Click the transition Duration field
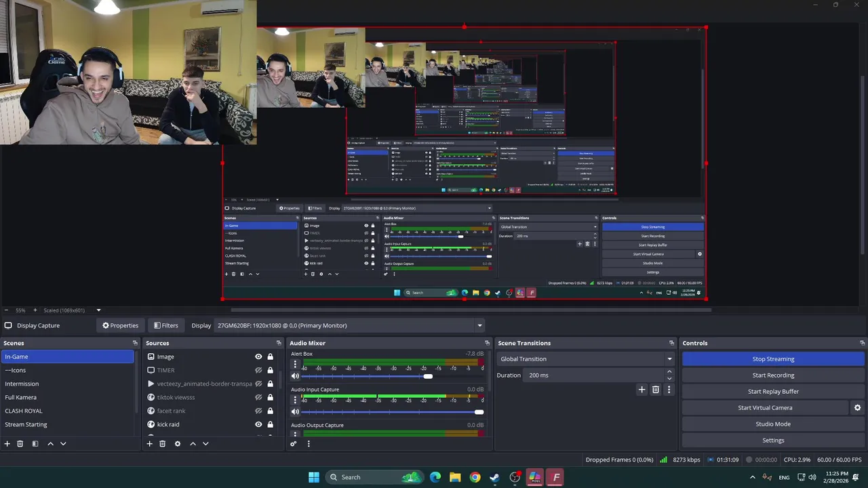868x488 pixels. (595, 375)
